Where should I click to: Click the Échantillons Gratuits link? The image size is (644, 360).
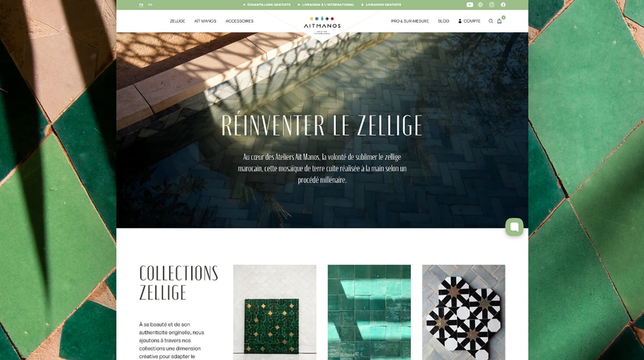267,5
